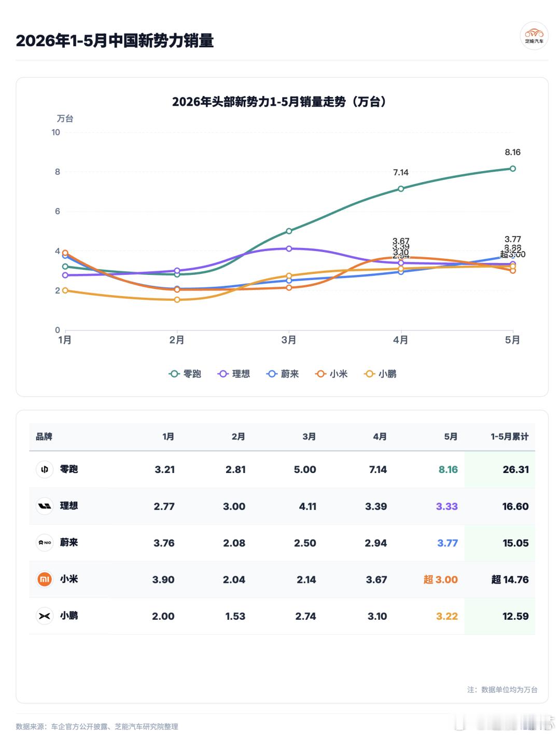This screenshot has height=736, width=560.
Task: Click the 小鹏 January data point at 2
Action: [x=65, y=290]
